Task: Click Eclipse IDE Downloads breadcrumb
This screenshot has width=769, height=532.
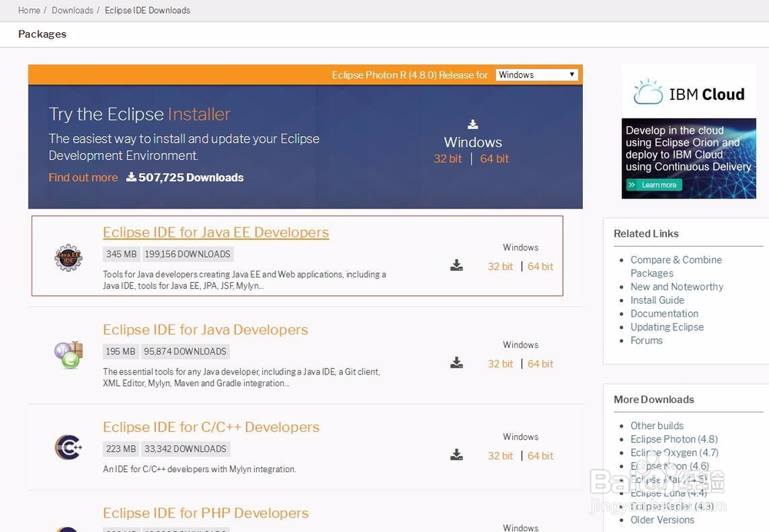Action: tap(148, 10)
